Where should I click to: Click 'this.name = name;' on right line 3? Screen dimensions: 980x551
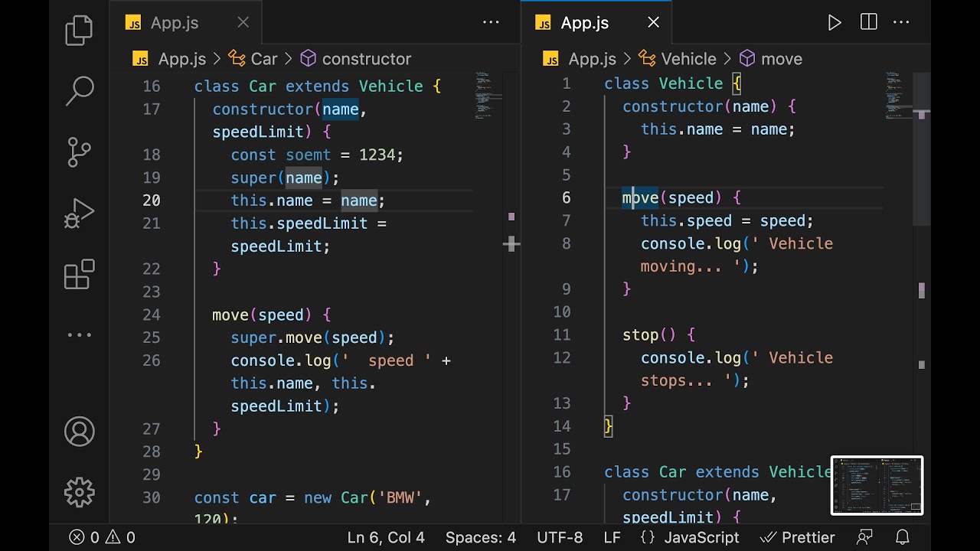click(x=718, y=129)
